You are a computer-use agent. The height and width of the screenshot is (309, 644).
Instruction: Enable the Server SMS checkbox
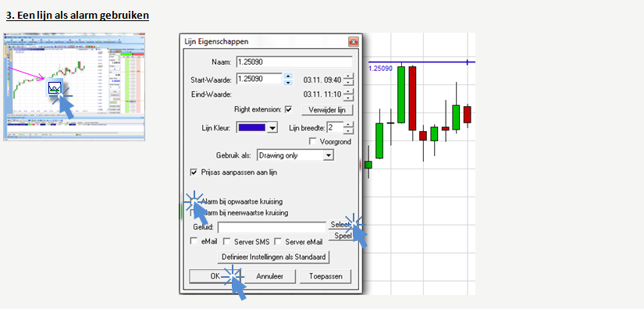[226, 241]
